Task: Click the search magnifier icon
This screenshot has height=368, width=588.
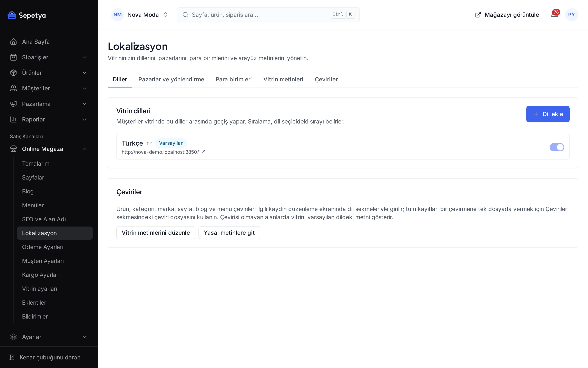Action: (x=185, y=15)
